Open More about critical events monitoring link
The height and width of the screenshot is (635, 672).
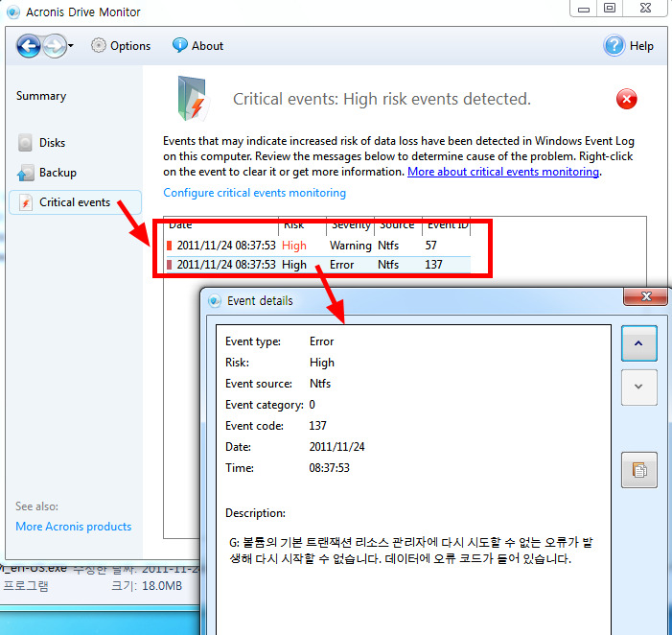point(503,172)
